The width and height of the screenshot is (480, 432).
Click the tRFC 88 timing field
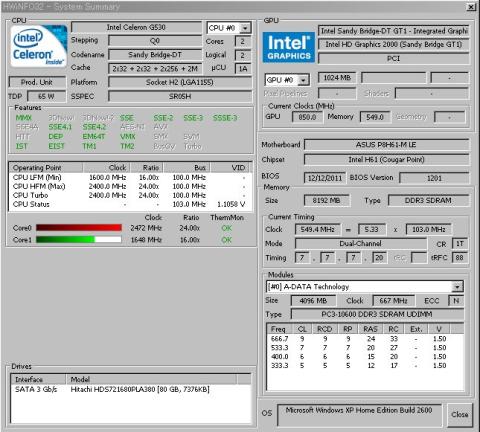coord(460,258)
